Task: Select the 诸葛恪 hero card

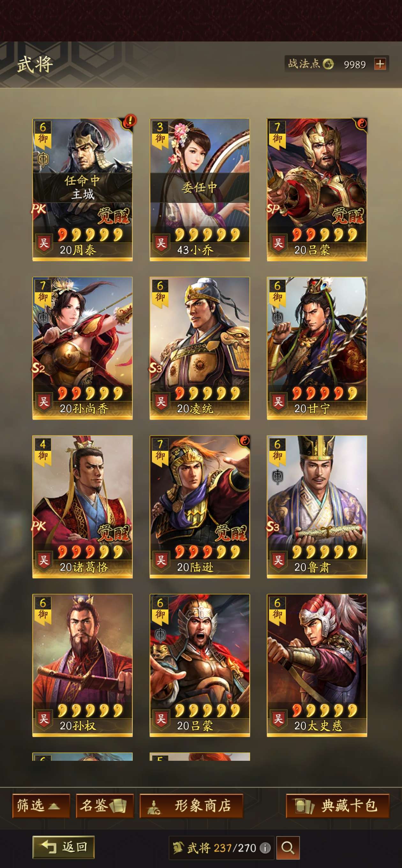Action: pos(83,507)
